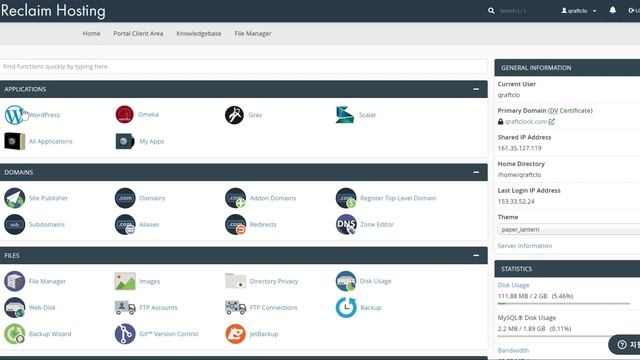Focus the Find functions quickly field
This screenshot has width=640, height=360.
(244, 67)
